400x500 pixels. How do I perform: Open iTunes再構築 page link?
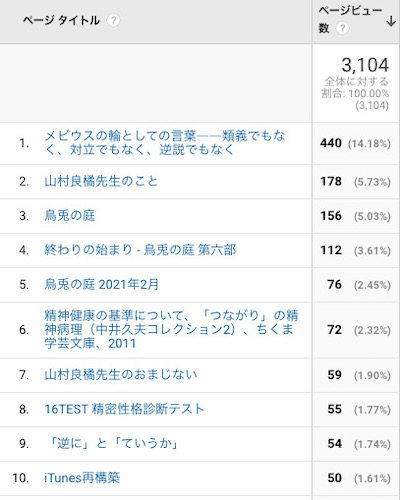(x=82, y=478)
